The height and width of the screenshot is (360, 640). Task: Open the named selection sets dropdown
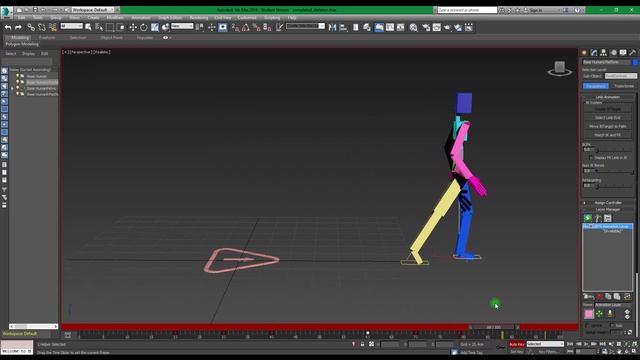tap(305, 26)
